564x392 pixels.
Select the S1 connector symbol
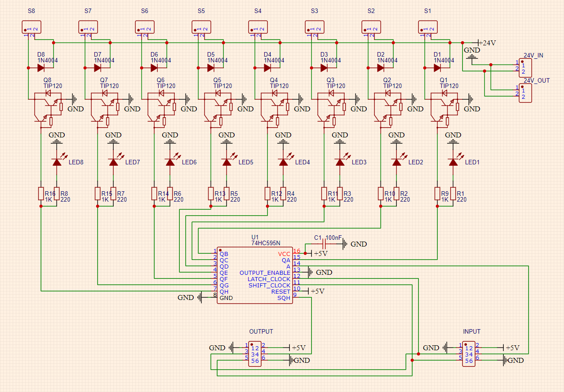pos(428,26)
